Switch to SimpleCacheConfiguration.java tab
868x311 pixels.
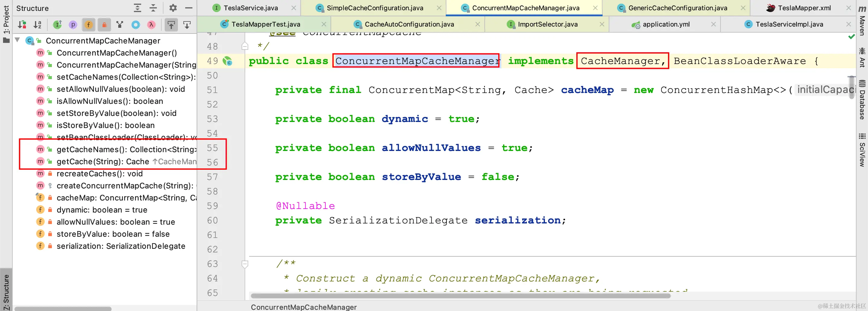tap(375, 8)
